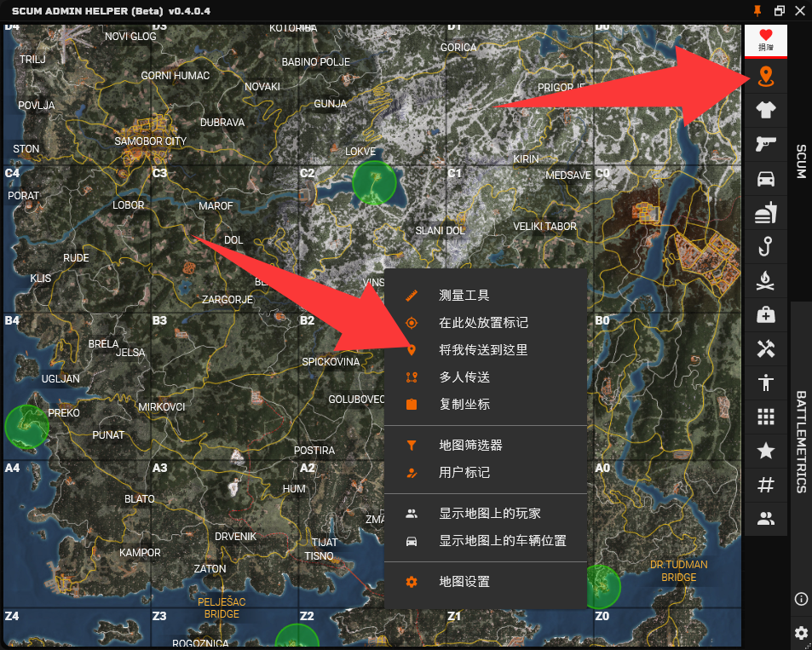Open the settings gear at bottom right
This screenshot has width=812, height=650.
(801, 632)
